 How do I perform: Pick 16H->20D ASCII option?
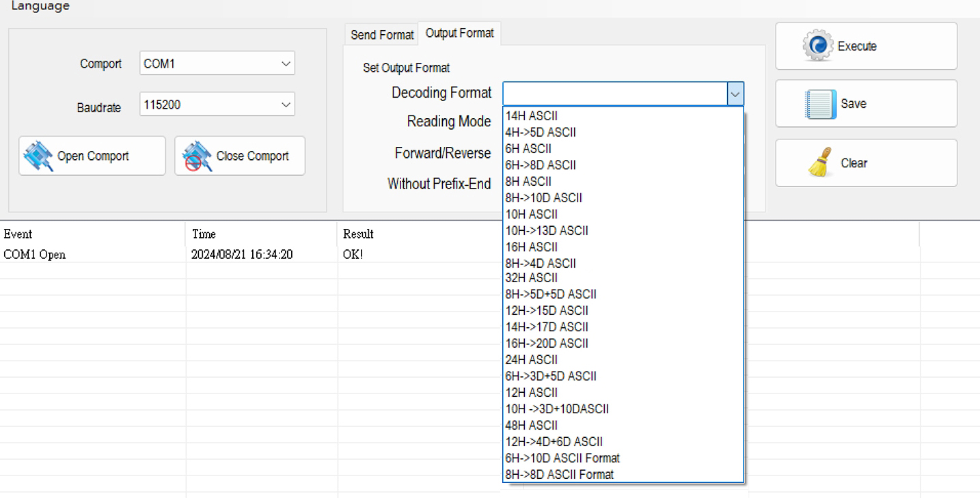pyautogui.click(x=623, y=344)
